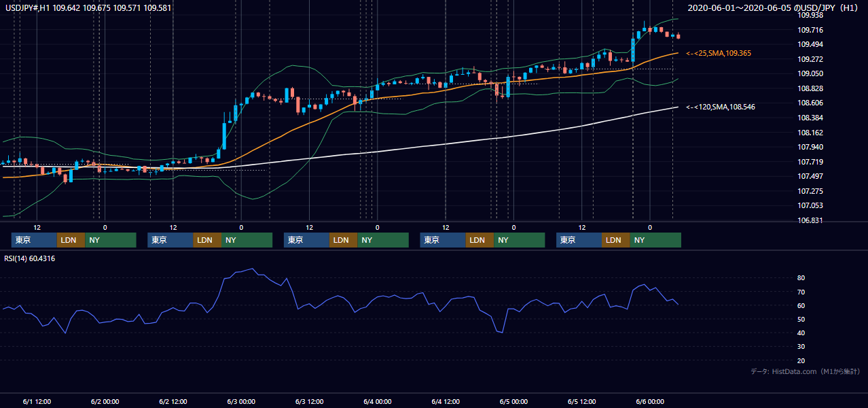Click the NY session block above 6/6 00:00

[x=655, y=240]
